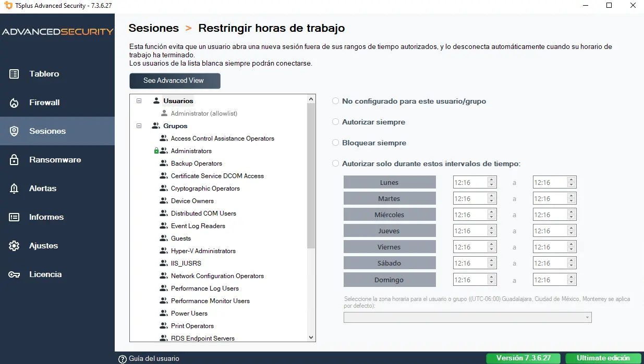
Task: Increase Lunes start time with up arrow
Action: click(x=491, y=180)
